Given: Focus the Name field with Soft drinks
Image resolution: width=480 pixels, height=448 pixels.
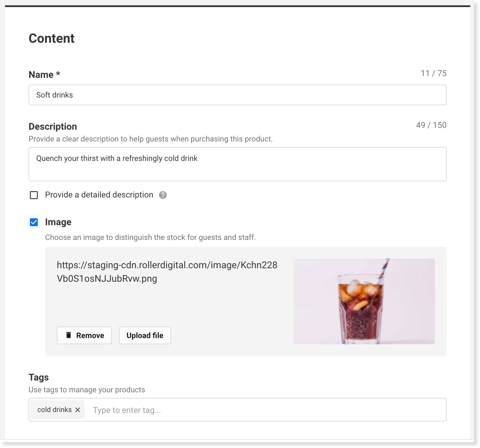Looking at the screenshot, I should tap(238, 95).
